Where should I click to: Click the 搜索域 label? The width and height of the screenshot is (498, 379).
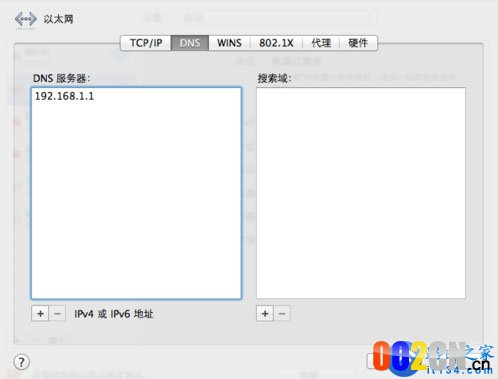pyautogui.click(x=274, y=78)
